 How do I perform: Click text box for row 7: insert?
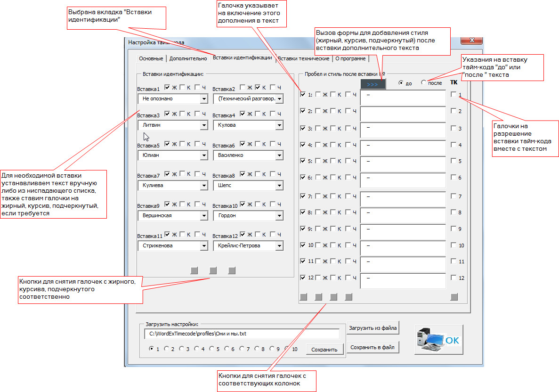(x=403, y=200)
